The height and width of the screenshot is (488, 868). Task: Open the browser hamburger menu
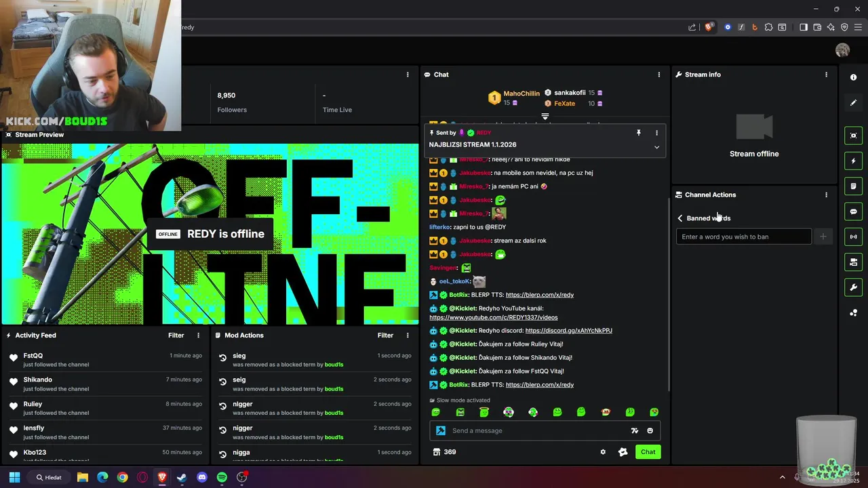858,27
